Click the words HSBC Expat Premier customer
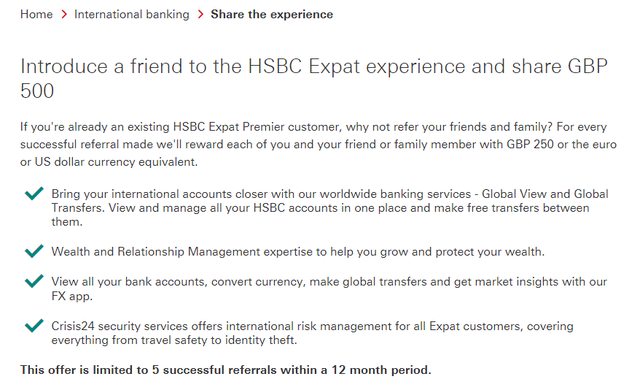The image size is (640, 390). (x=256, y=127)
